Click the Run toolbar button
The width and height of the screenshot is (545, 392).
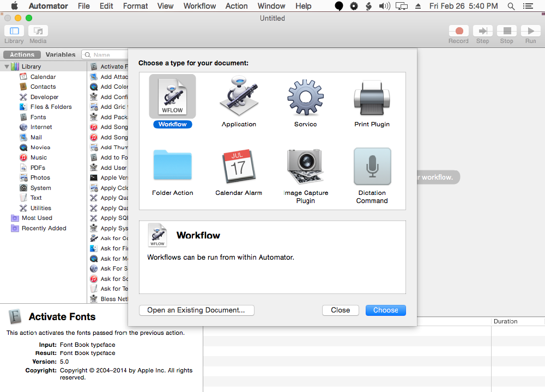tap(531, 31)
